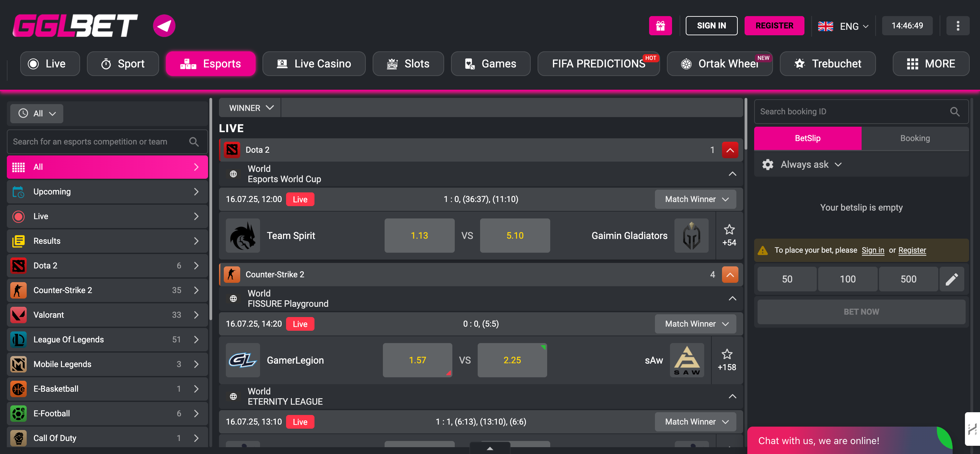Click the booking ID search magnifier
Screen dimensions: 980x454
tap(955, 112)
